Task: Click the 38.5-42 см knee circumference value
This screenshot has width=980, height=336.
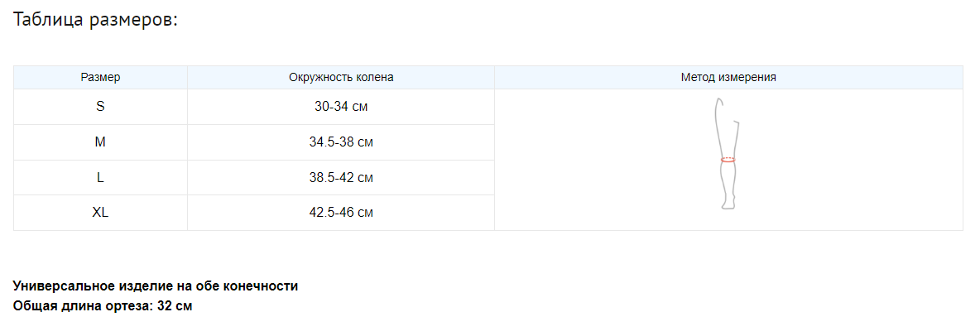Action: point(341,178)
